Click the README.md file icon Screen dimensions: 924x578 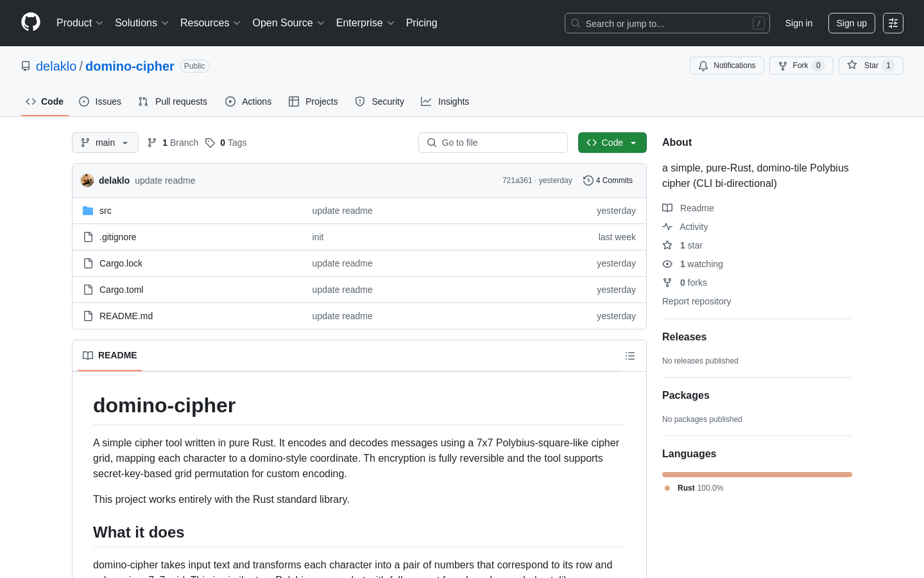(88, 316)
